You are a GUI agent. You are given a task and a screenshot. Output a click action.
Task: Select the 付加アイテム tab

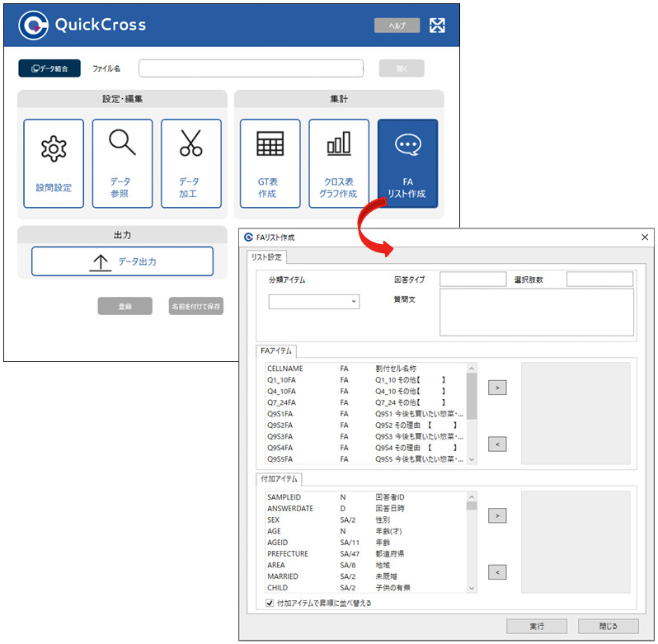[279, 479]
